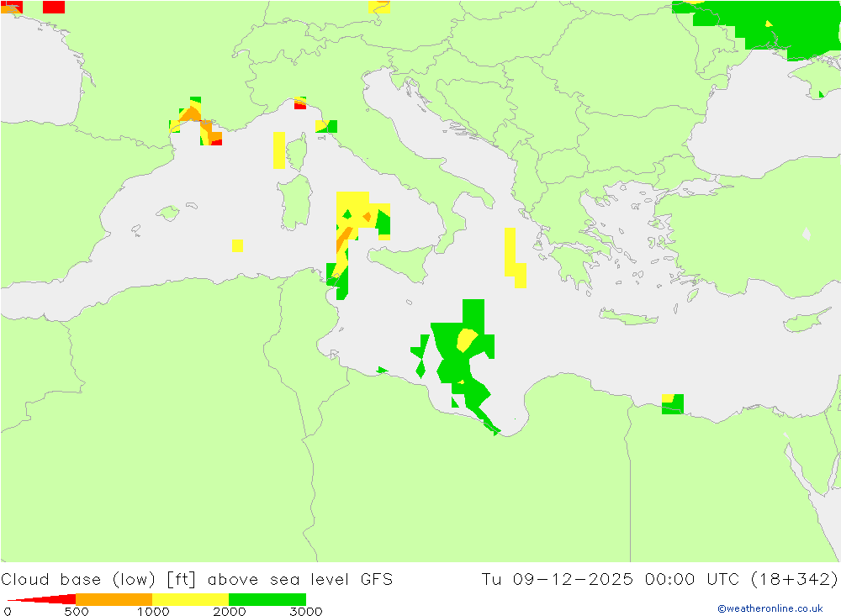Click the '0' legend label
The width and height of the screenshot is (841, 616).
pyautogui.click(x=7, y=612)
